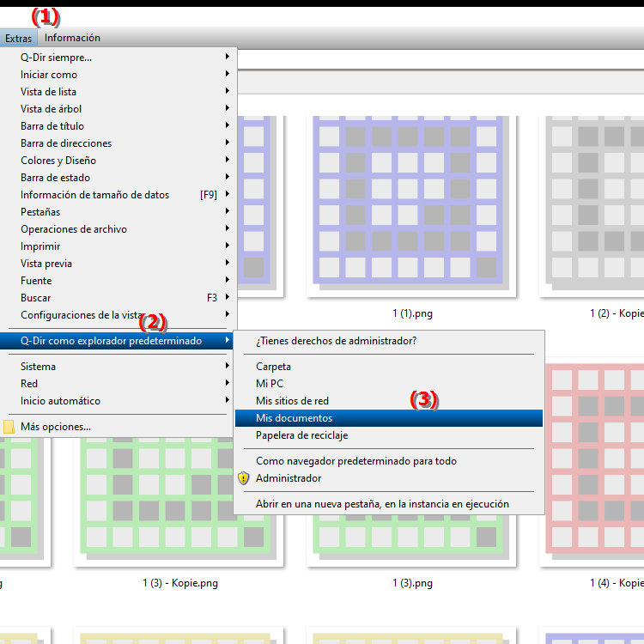Select Mi PC in the submenu
The image size is (644, 644).
tap(389, 384)
